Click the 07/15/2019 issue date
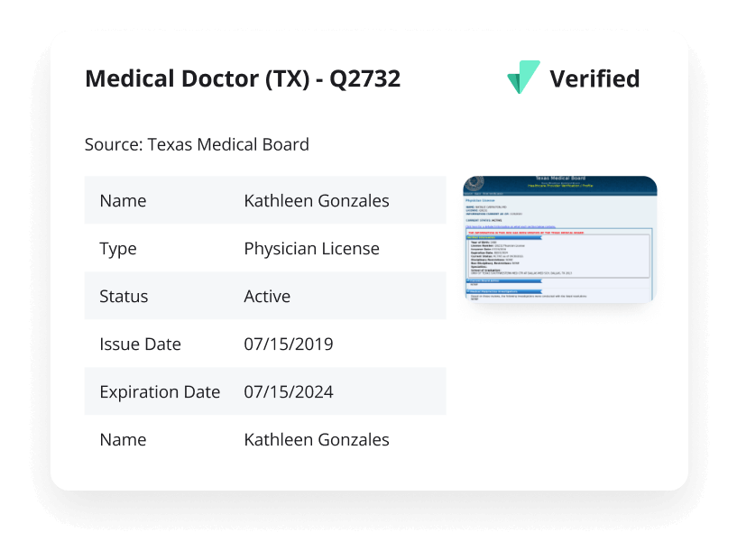This screenshot has width=737, height=560. [x=289, y=344]
